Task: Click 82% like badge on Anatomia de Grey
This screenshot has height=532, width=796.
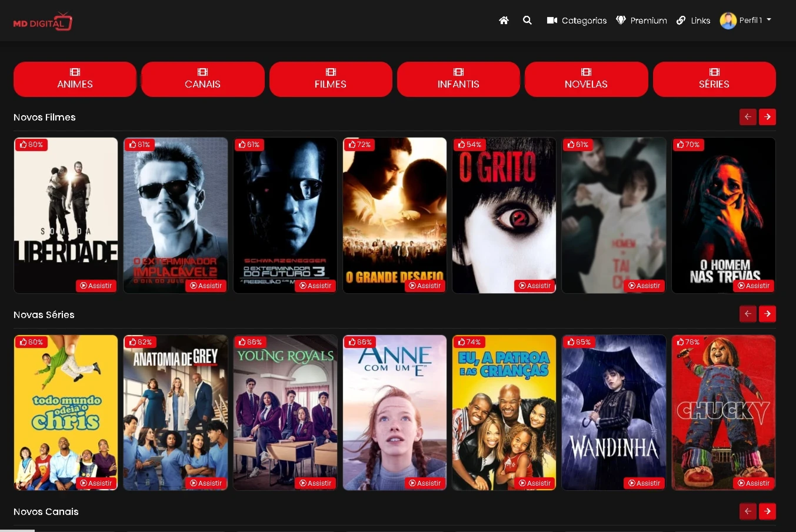Action: coord(141,342)
